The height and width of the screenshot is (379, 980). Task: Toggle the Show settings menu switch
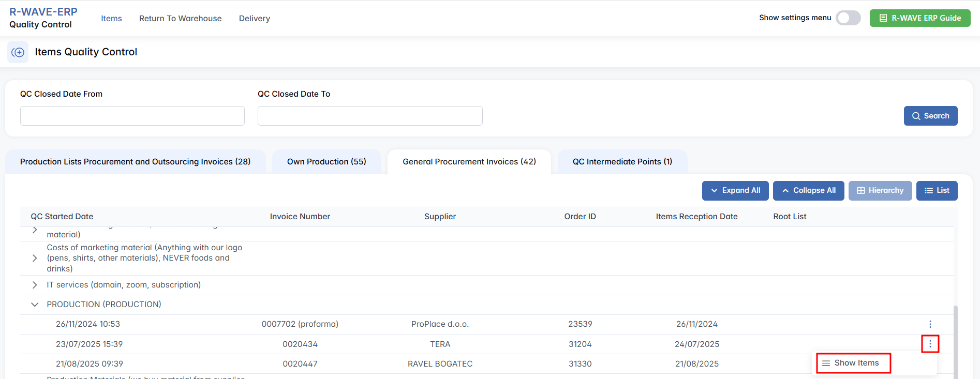click(x=848, y=18)
